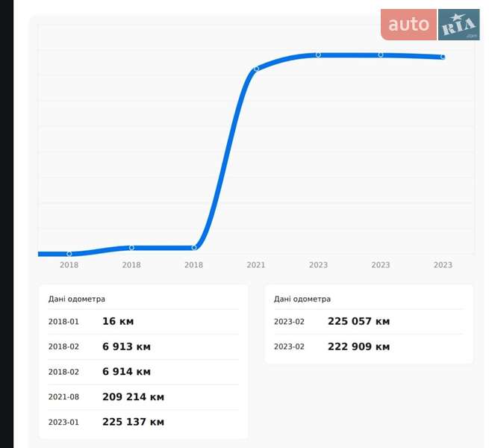
Task: Select the 222 909 км odometer reading
Action: click(x=358, y=346)
